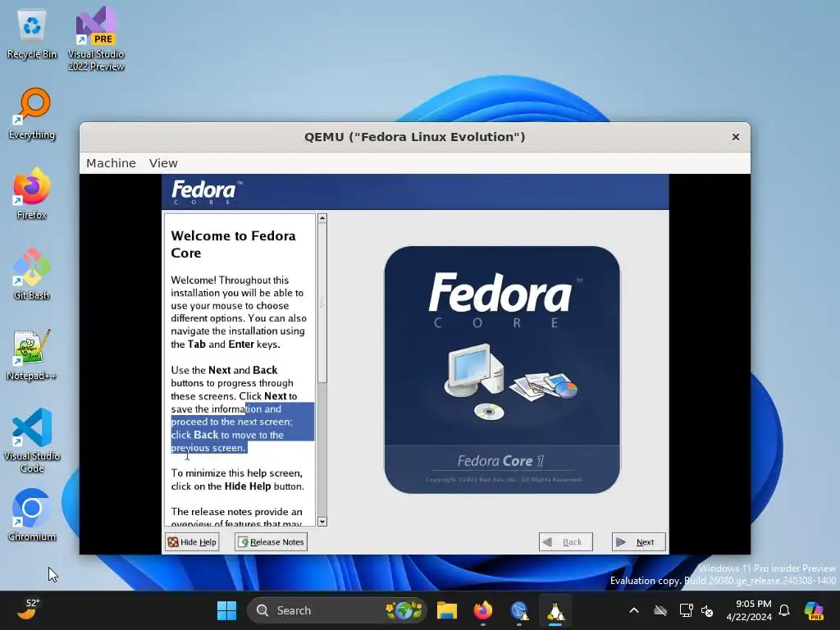Click the globe network app taskbar icon
840x630 pixels.
pyautogui.click(x=519, y=610)
